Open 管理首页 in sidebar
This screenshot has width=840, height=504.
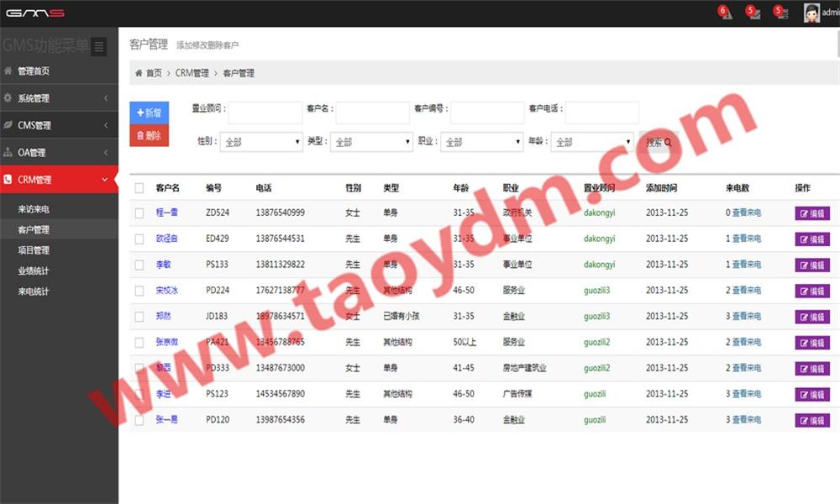[59, 71]
